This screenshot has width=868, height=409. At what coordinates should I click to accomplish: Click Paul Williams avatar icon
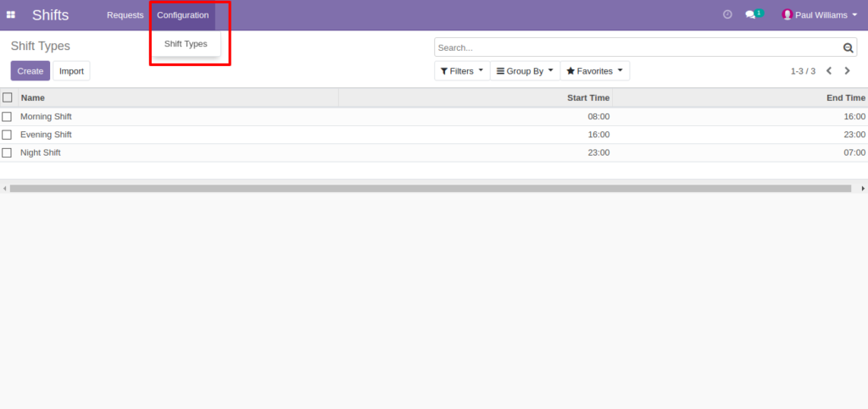pyautogui.click(x=787, y=15)
